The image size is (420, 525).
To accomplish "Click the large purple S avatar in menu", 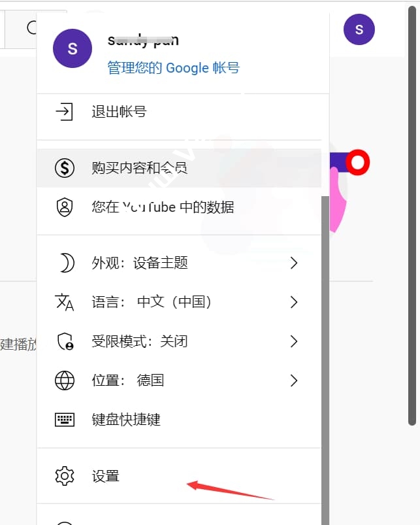I will coord(73,48).
